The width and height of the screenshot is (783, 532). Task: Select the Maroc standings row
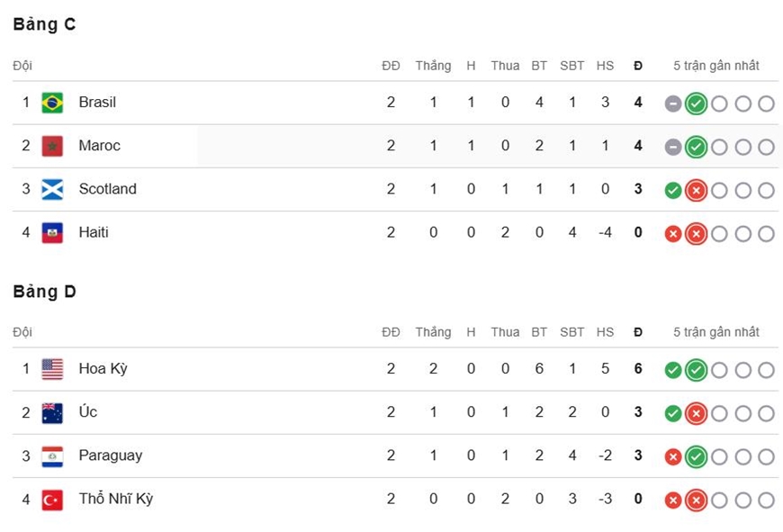click(395, 146)
